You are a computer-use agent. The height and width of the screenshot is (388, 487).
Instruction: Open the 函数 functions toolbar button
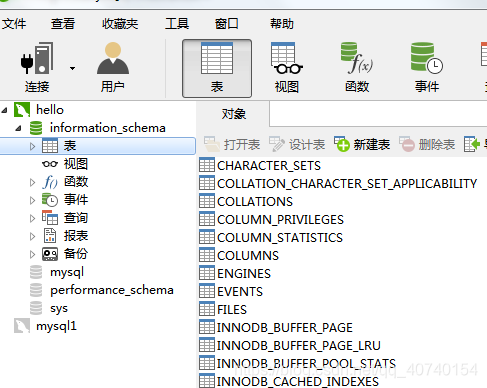tap(357, 68)
